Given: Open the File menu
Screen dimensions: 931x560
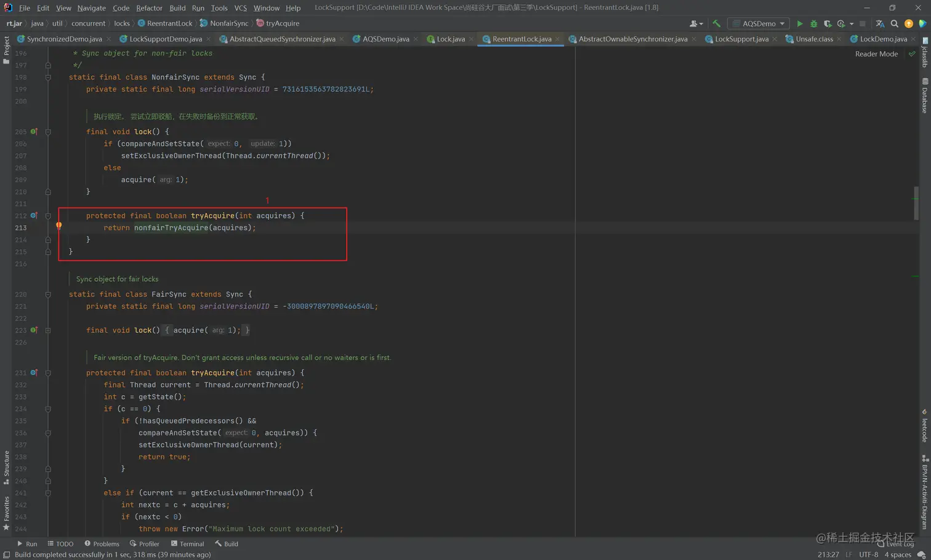Looking at the screenshot, I should pos(25,8).
